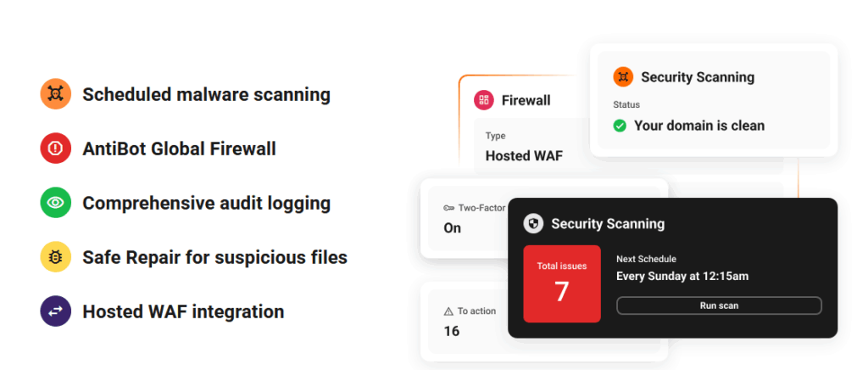The width and height of the screenshot is (868, 370).
Task: Click the pink Firewall card icon
Action: [484, 100]
